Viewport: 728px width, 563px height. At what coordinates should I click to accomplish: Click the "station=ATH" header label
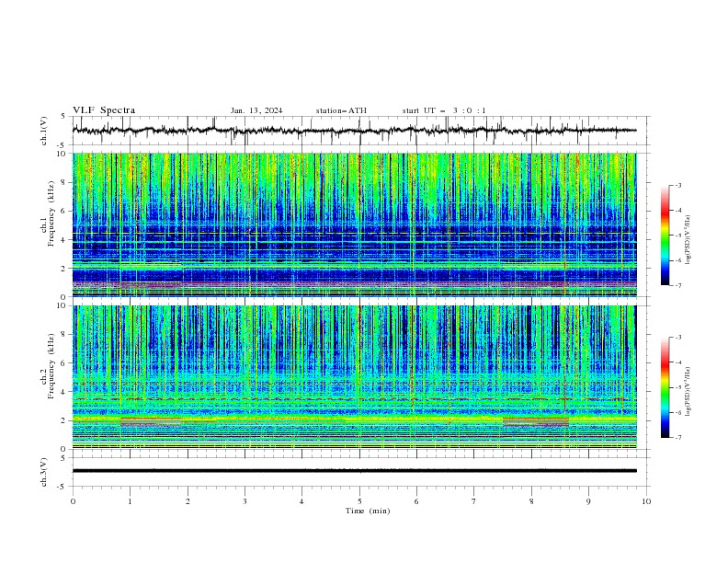pyautogui.click(x=341, y=110)
